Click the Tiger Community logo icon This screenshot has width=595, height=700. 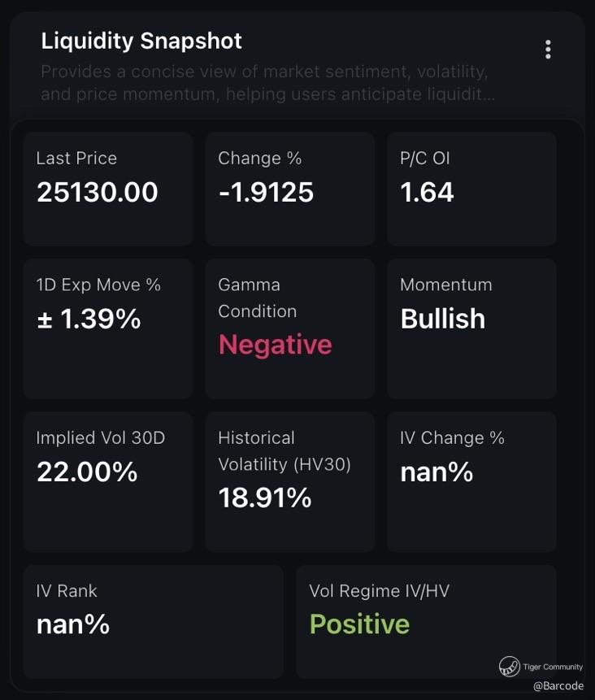pos(510,667)
